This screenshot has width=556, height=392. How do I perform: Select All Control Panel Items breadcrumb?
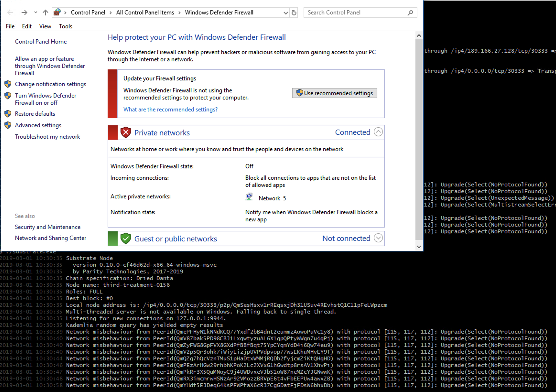(145, 12)
